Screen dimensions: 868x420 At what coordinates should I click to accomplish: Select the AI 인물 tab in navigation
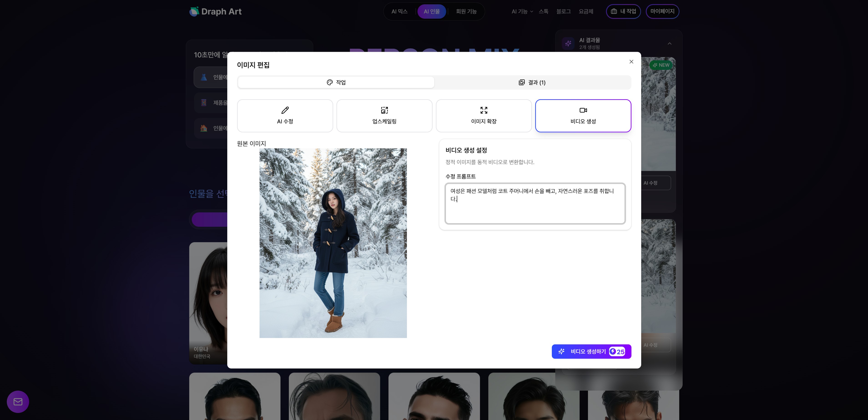pyautogui.click(x=432, y=11)
